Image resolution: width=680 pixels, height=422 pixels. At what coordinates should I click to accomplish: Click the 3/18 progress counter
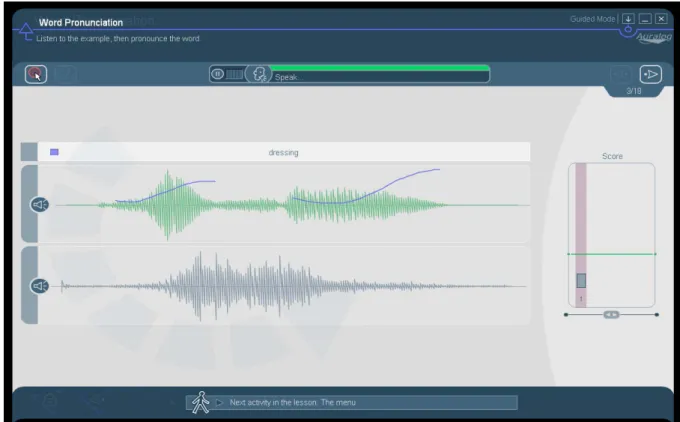(634, 91)
